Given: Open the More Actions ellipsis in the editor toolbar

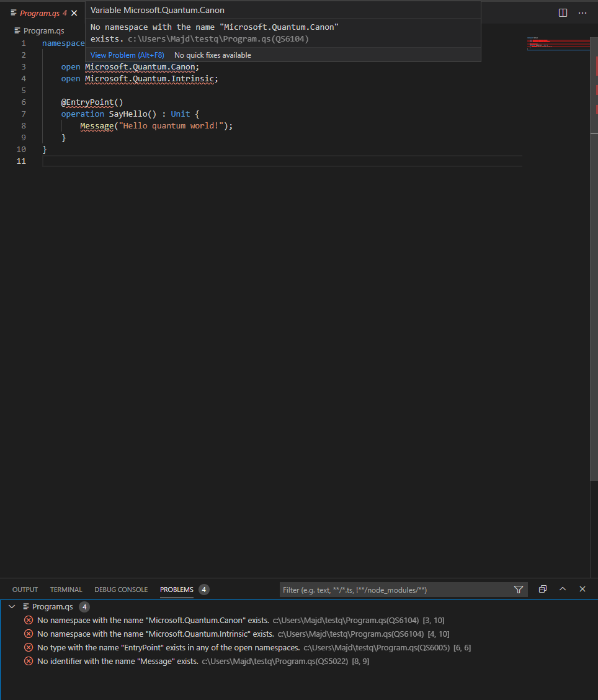Looking at the screenshot, I should (x=582, y=12).
